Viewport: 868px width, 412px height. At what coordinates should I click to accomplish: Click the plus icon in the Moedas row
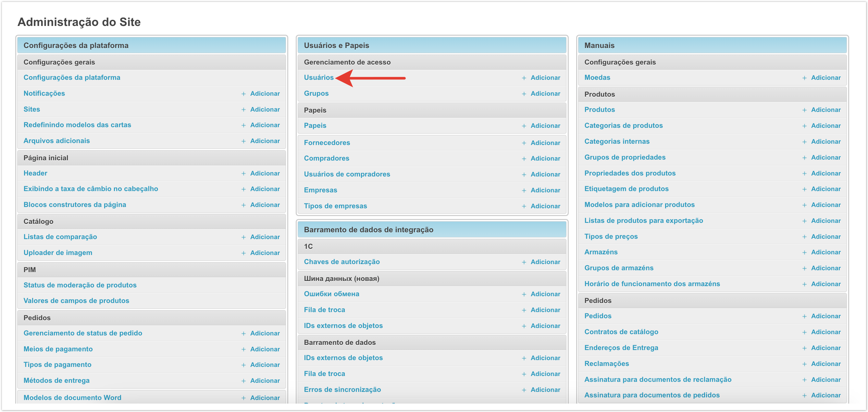[804, 78]
